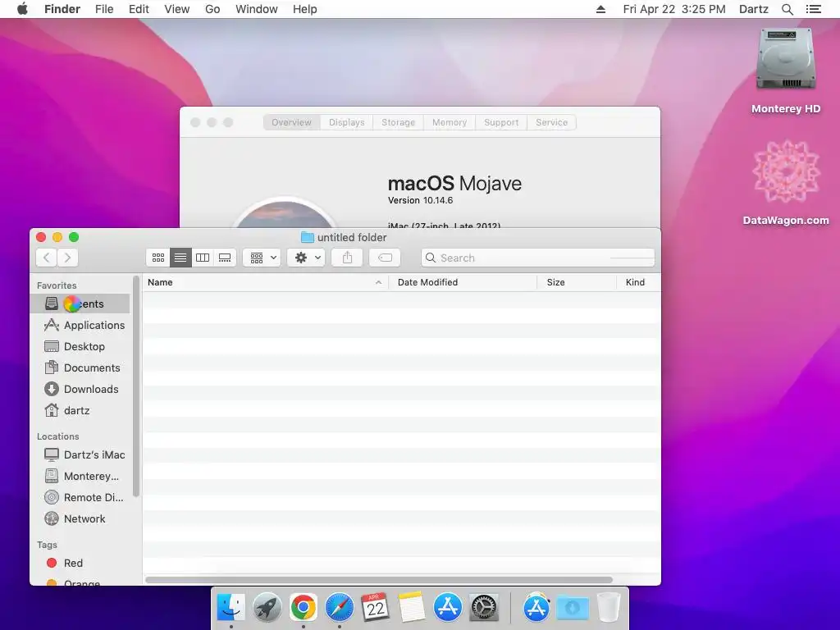Click Version 10.14.6 text in About This Mac
The width and height of the screenshot is (840, 630).
(421, 200)
